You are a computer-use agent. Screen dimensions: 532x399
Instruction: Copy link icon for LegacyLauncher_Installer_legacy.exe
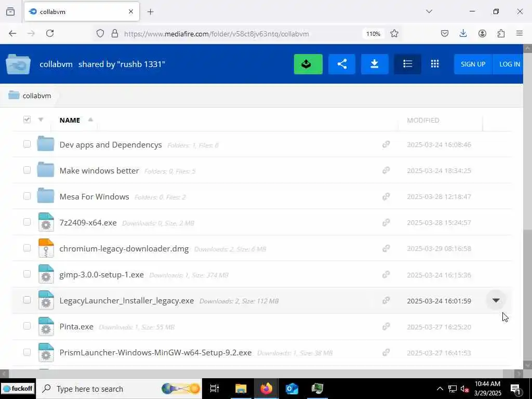click(x=386, y=301)
